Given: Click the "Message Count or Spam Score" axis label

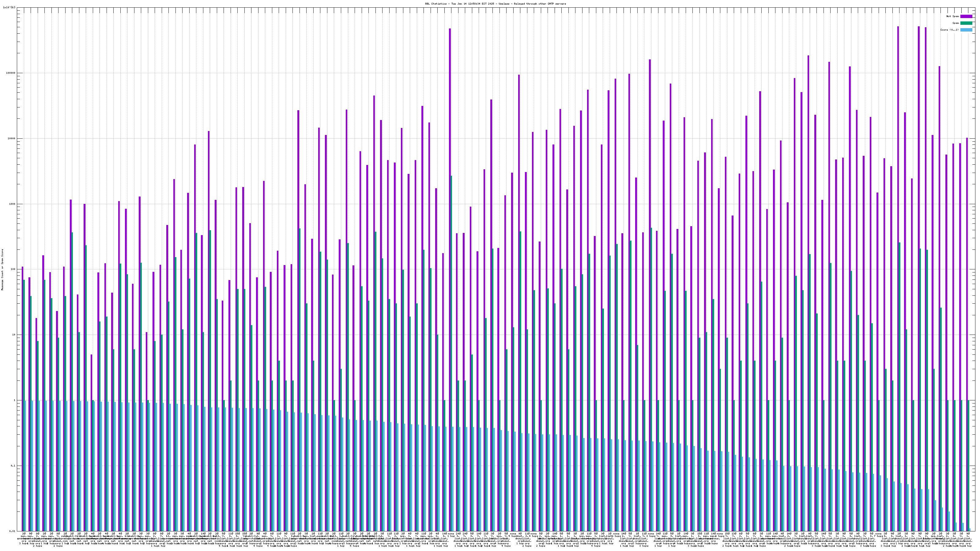Looking at the screenshot, I should click(2, 270).
